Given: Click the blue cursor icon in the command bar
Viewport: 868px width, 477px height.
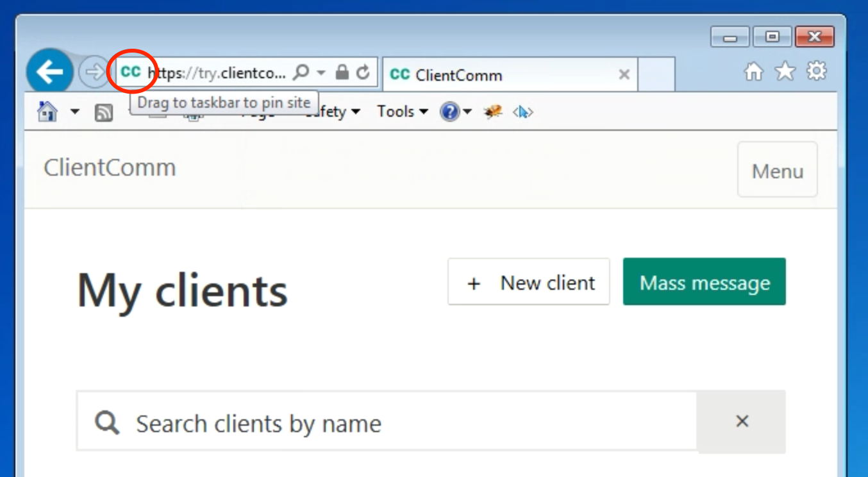Looking at the screenshot, I should 522,112.
